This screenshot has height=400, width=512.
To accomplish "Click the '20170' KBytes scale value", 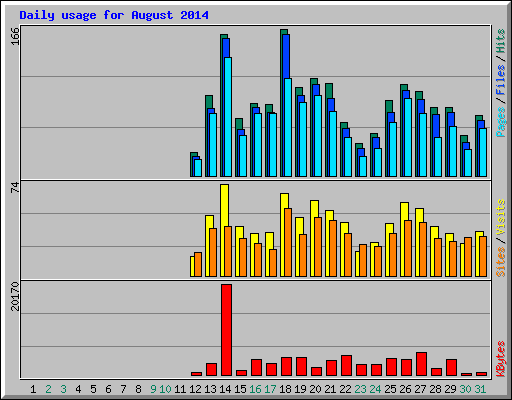I will [x=15, y=296].
